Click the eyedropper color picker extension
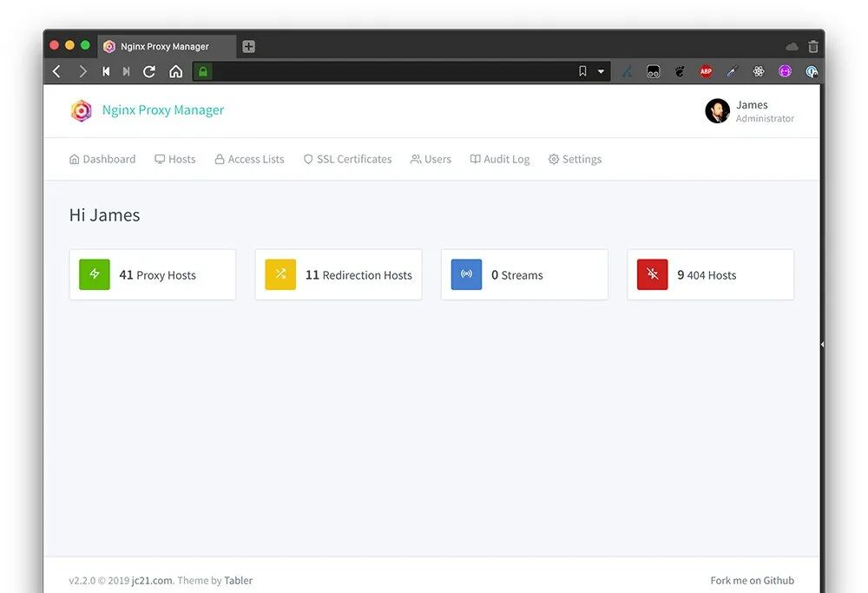 point(733,71)
